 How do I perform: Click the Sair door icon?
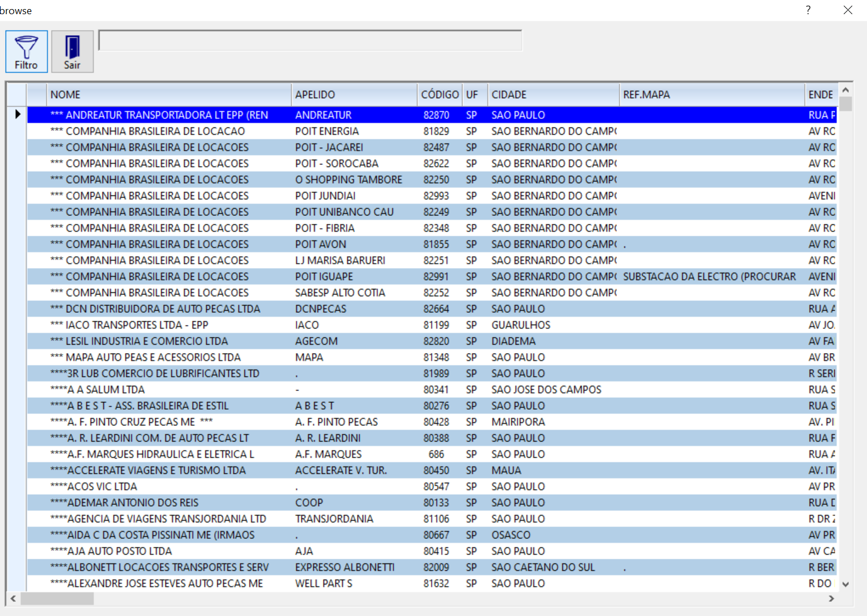pyautogui.click(x=72, y=47)
